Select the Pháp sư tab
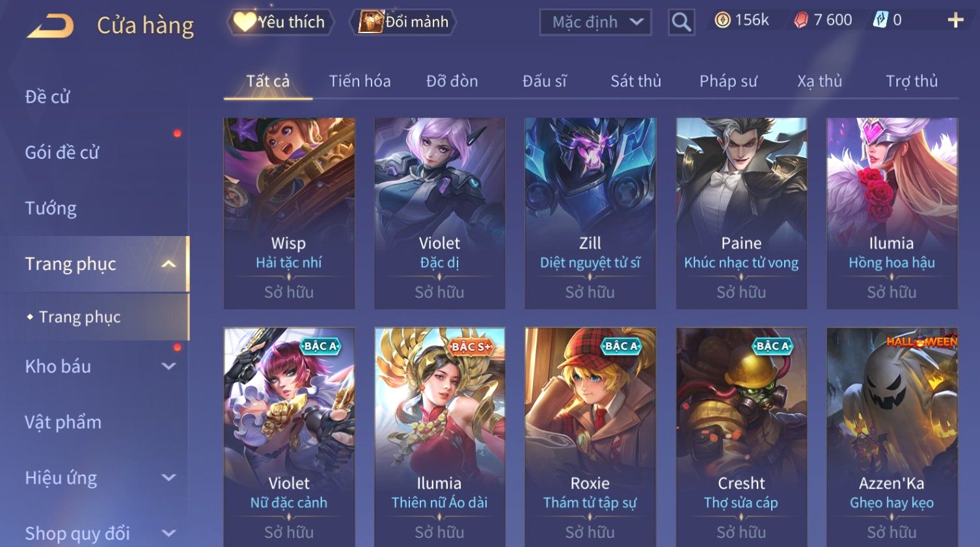 click(x=728, y=81)
